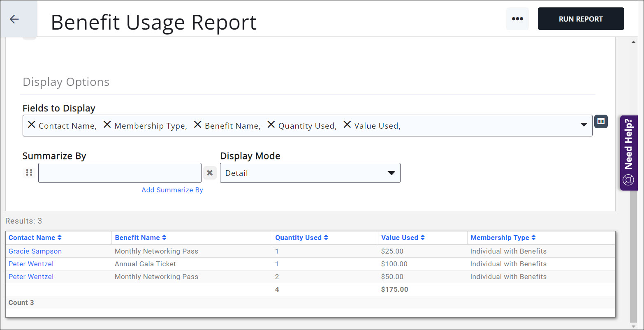The width and height of the screenshot is (644, 330).
Task: Remove Value Used field using its X
Action: [x=347, y=125]
